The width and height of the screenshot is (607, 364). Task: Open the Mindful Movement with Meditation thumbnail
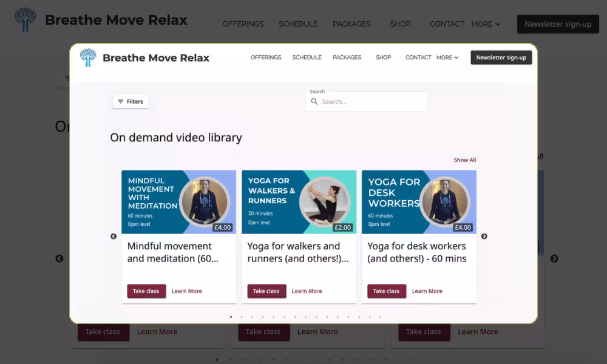click(179, 202)
